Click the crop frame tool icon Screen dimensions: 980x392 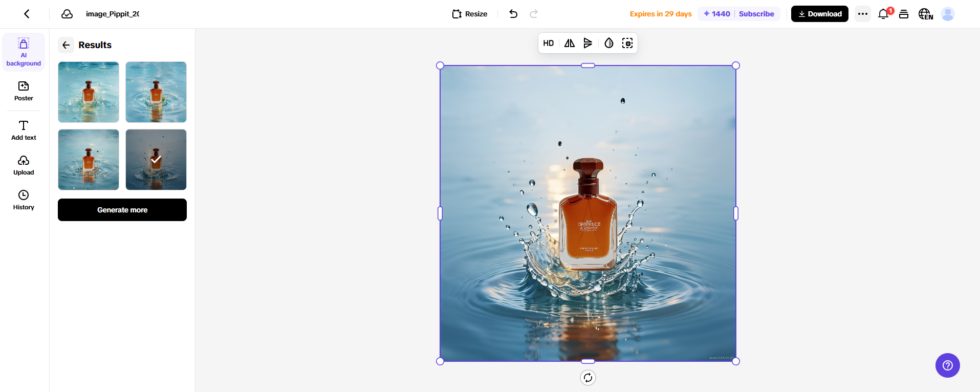point(627,43)
